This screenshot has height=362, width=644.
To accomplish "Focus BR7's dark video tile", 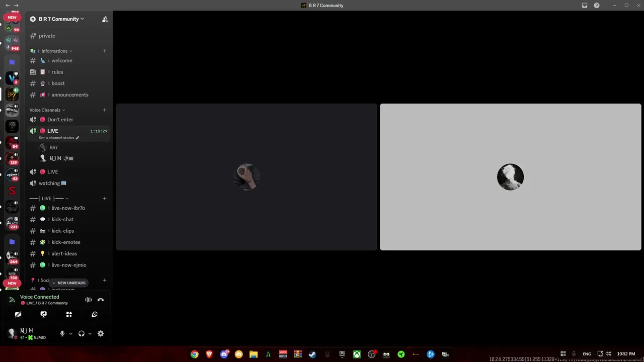I will coord(247,177).
